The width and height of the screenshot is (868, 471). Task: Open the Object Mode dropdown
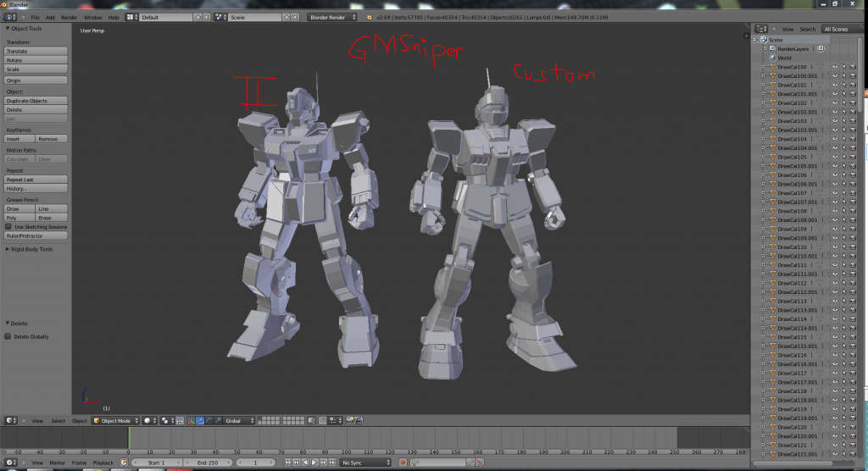tap(115, 421)
